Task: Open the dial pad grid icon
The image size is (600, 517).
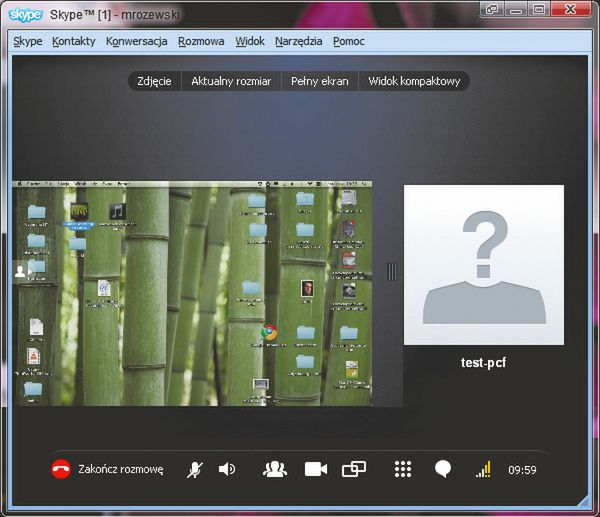Action: (x=403, y=469)
